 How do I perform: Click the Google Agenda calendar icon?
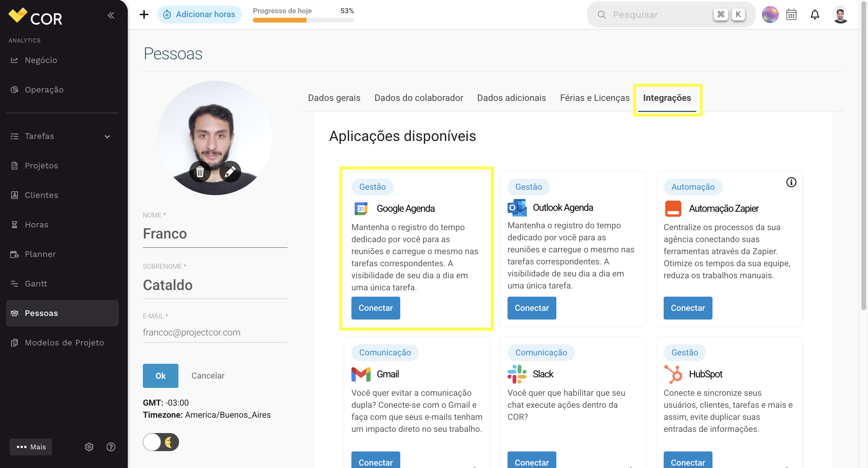tap(361, 208)
